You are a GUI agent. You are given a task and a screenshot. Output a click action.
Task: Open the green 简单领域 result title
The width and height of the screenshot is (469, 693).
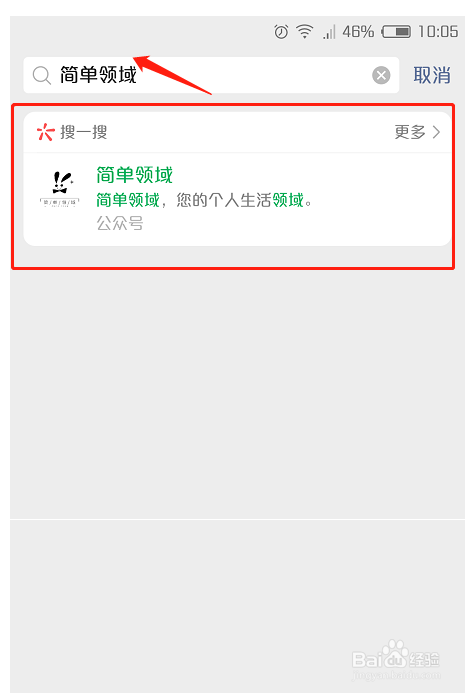pos(134,175)
